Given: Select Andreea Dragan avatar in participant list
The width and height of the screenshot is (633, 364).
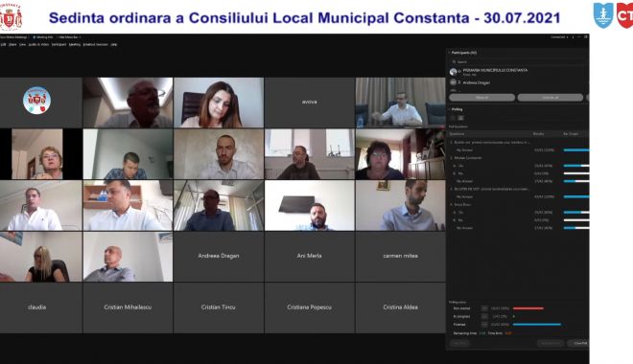Looking at the screenshot, I should click(453, 82).
